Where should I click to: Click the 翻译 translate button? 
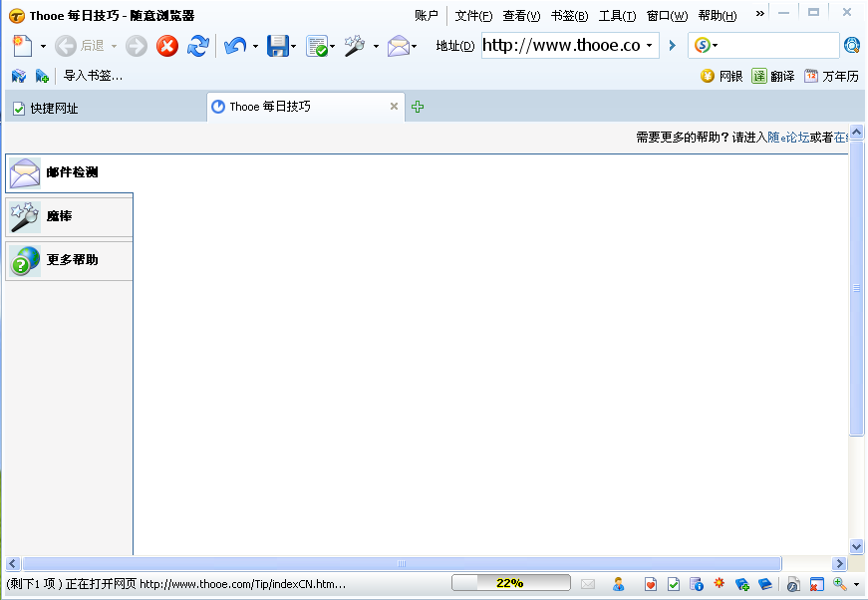[x=772, y=76]
